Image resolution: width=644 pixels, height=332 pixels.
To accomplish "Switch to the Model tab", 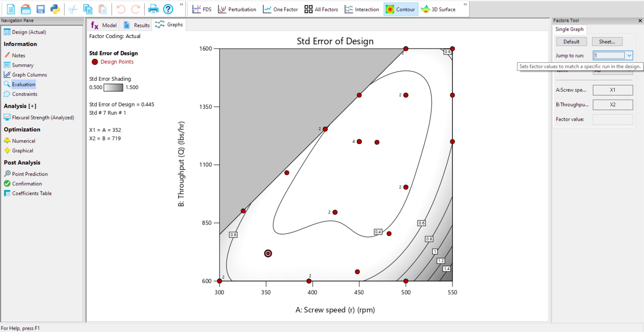I will click(x=104, y=25).
